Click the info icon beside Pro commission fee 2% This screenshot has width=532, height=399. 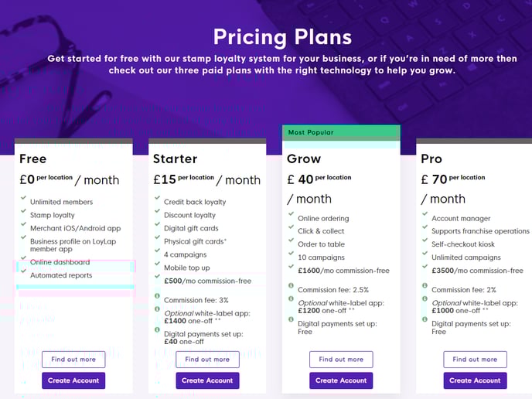point(425,285)
